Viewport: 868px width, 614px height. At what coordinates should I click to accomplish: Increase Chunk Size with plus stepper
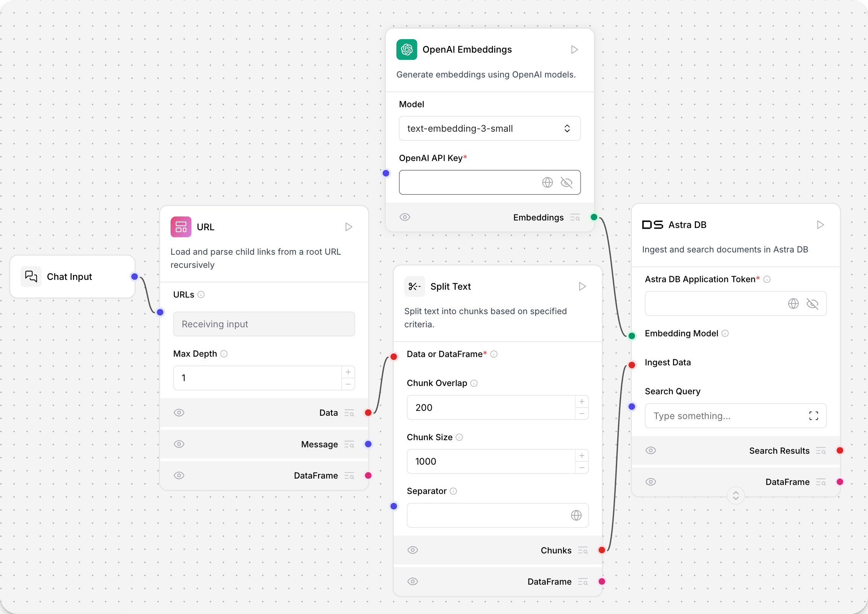(x=582, y=456)
